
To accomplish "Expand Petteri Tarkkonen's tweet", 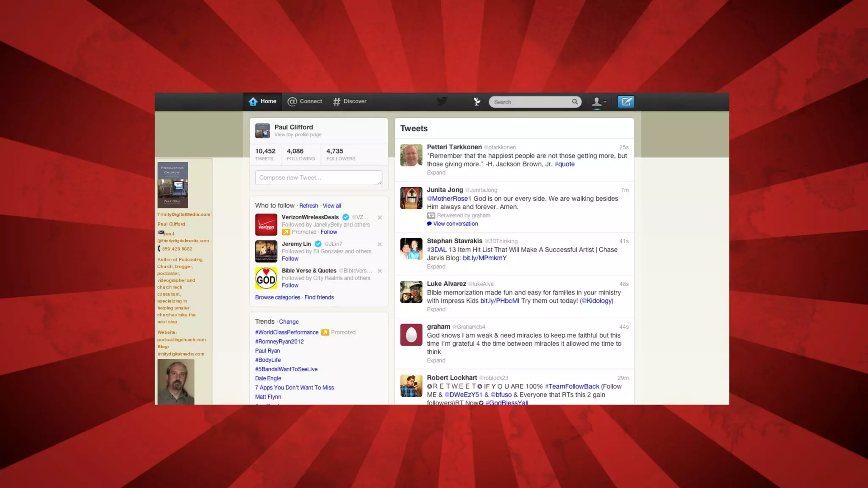I will 436,173.
